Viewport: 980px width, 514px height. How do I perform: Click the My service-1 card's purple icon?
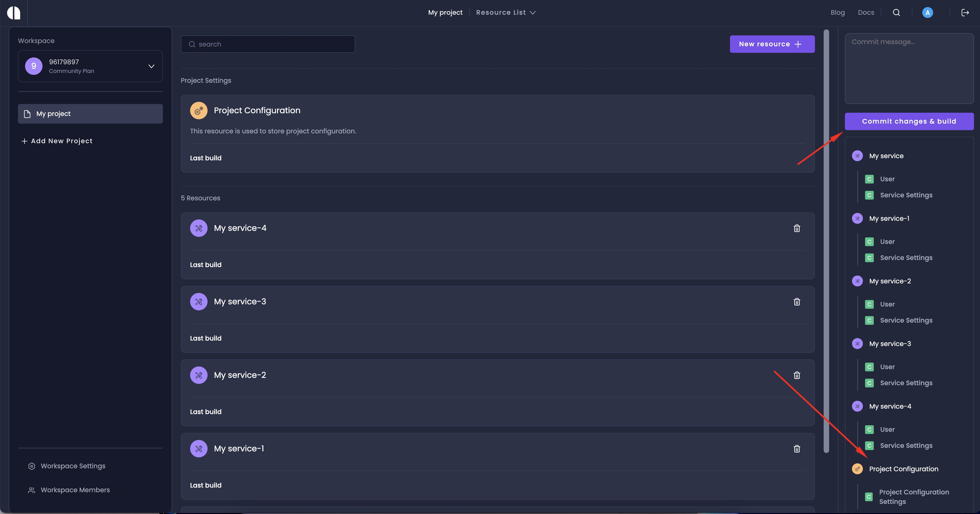pos(199,449)
